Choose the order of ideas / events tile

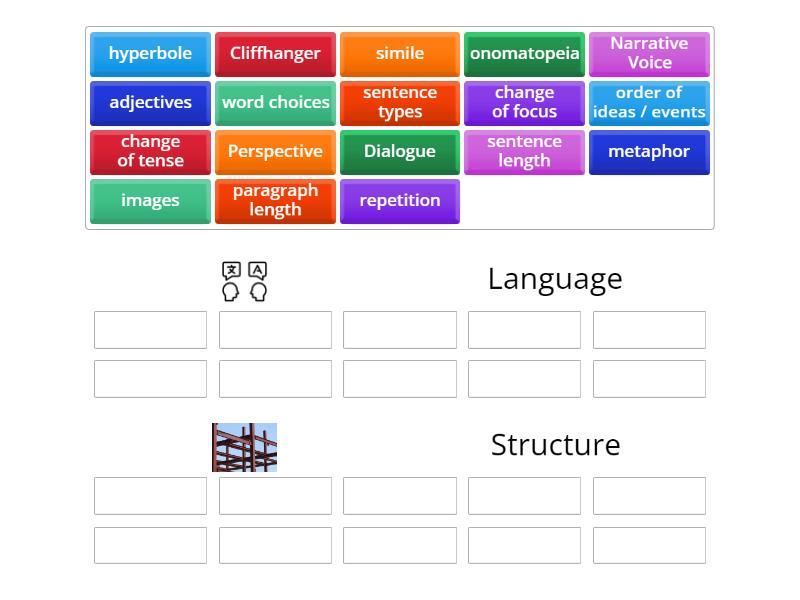pyautogui.click(x=649, y=103)
